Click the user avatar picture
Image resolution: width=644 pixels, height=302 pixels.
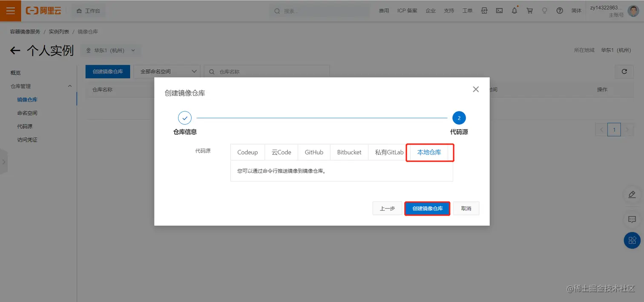point(633,11)
